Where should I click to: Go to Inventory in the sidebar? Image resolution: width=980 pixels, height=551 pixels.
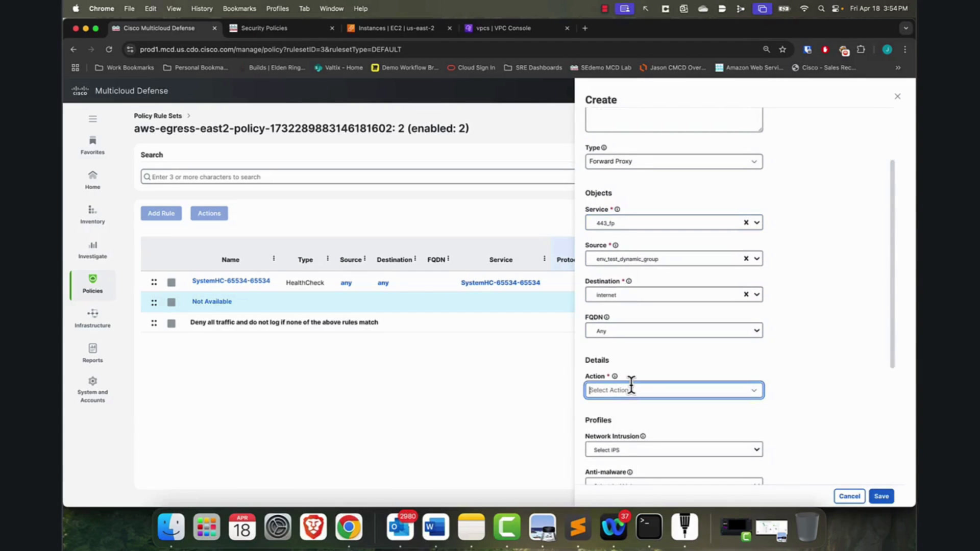point(92,215)
